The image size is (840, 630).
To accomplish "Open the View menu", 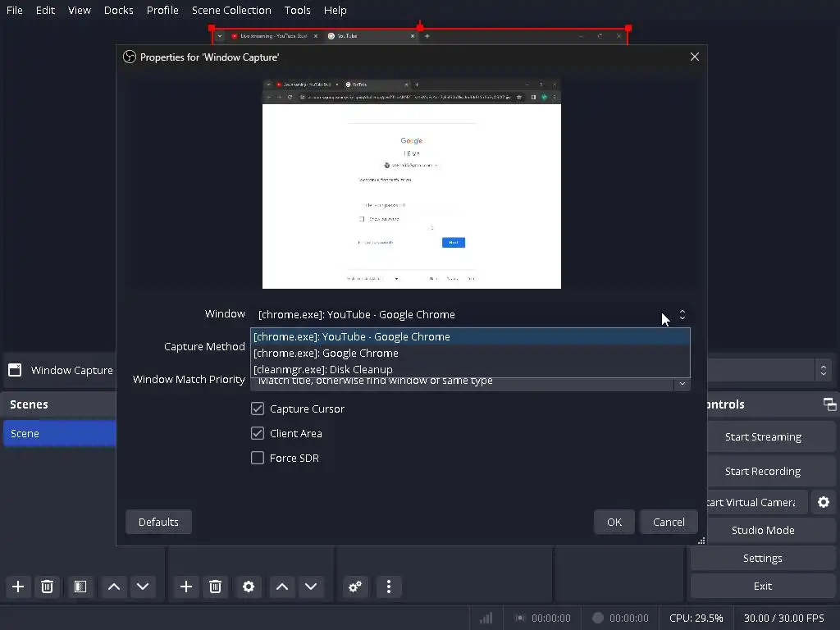I will point(80,10).
